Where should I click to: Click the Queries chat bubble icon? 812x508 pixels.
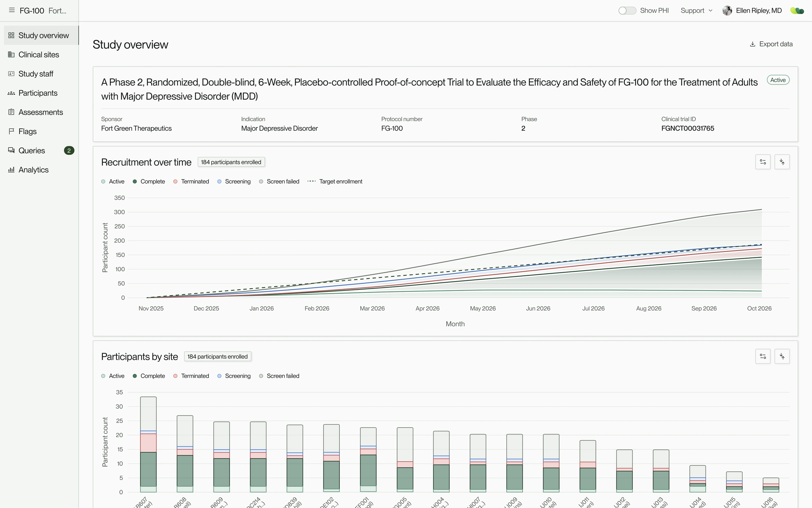coord(11,150)
